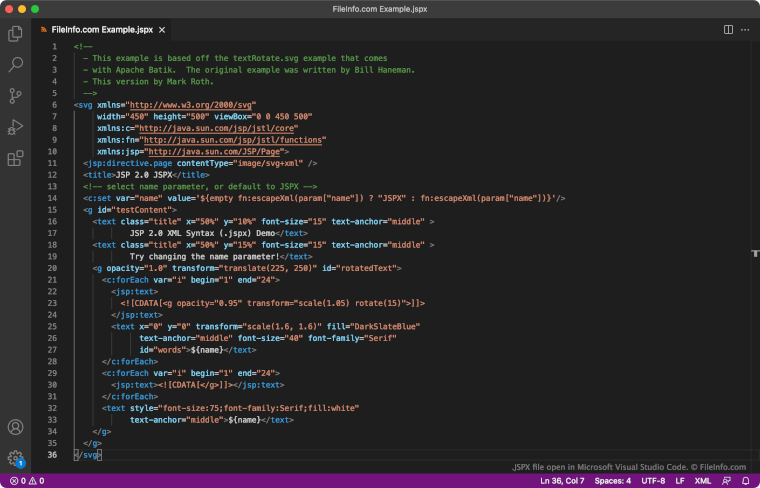This screenshot has width=760, height=488.
Task: Open editor More Actions ellipsis menu
Action: [745, 30]
